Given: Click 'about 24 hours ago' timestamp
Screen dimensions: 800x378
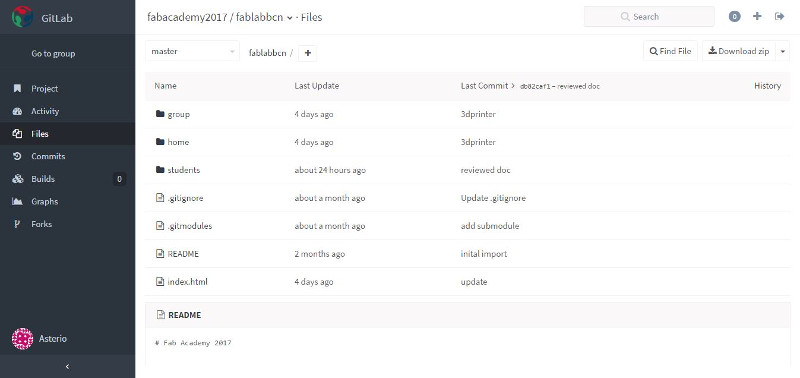Looking at the screenshot, I should click(x=330, y=170).
